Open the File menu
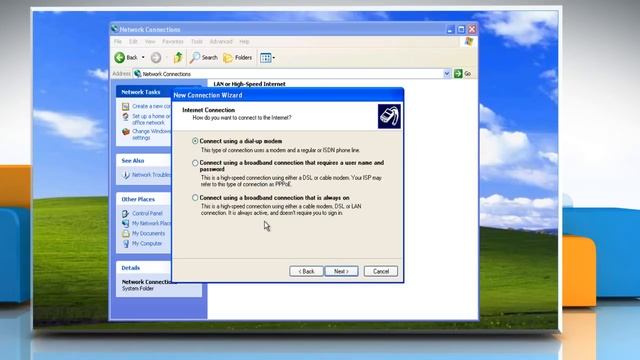The height and width of the screenshot is (360, 640). pos(118,42)
